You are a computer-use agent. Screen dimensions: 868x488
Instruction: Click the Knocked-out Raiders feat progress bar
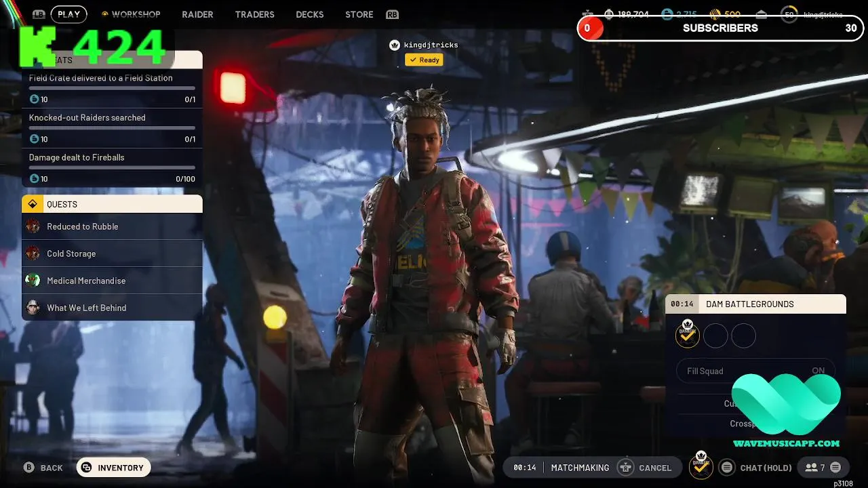click(112, 127)
